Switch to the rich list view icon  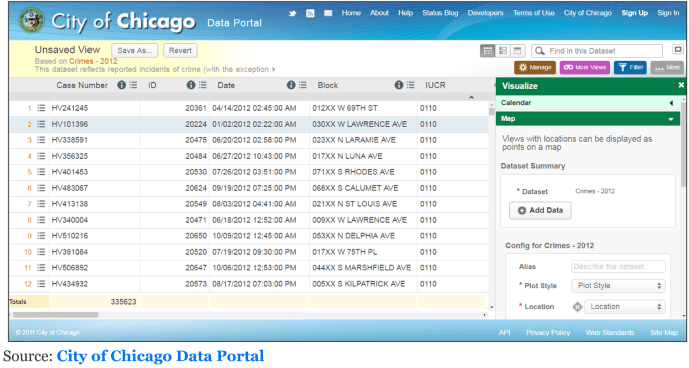[x=503, y=51]
